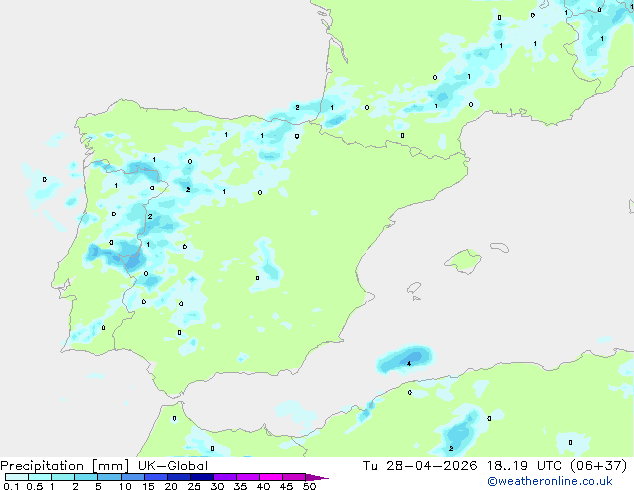Click the 'Precipitation' title word
634x490 pixels.
[42, 466]
